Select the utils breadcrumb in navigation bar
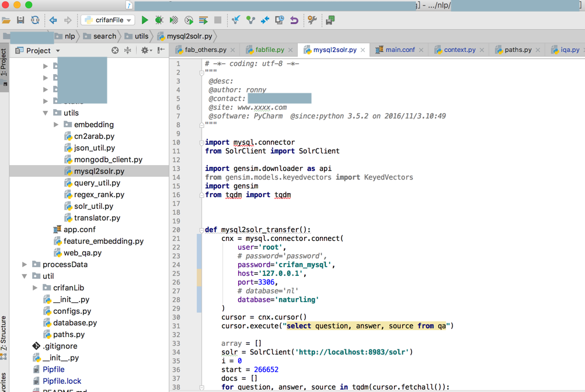This screenshot has height=392, width=585. coord(141,36)
